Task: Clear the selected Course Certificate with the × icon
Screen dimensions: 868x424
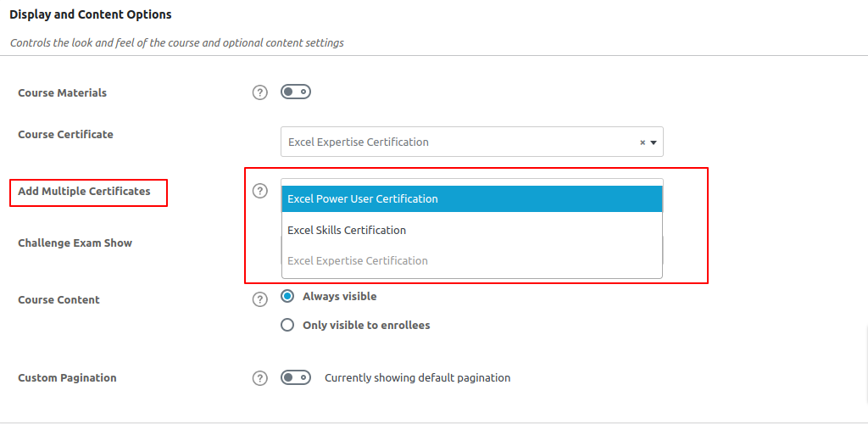Action: 642,142
